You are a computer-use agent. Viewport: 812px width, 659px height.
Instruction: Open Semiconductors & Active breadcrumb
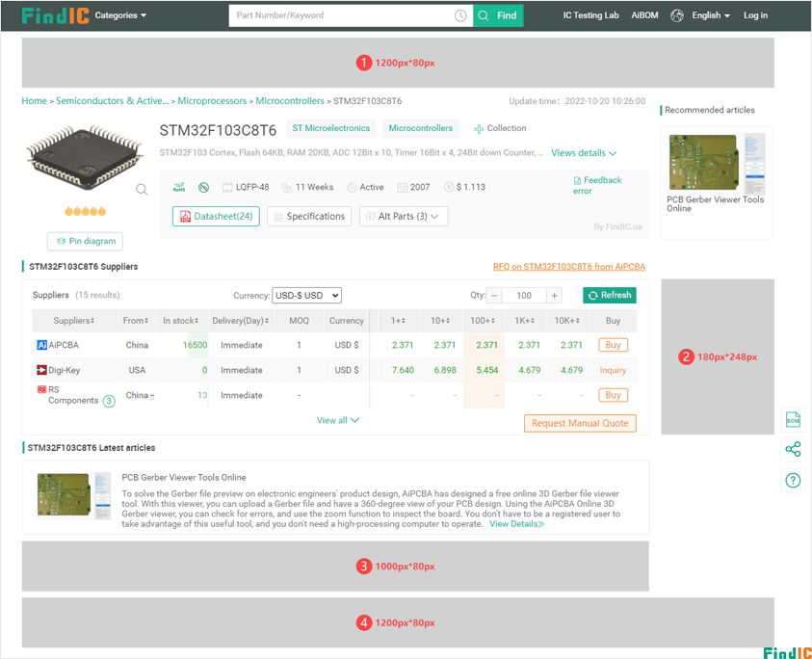click(x=113, y=101)
